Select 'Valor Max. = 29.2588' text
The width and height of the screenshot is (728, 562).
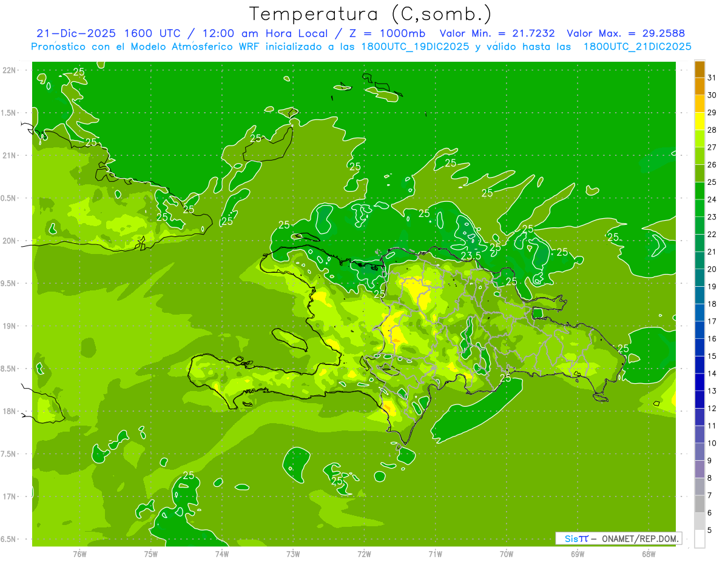click(x=625, y=33)
